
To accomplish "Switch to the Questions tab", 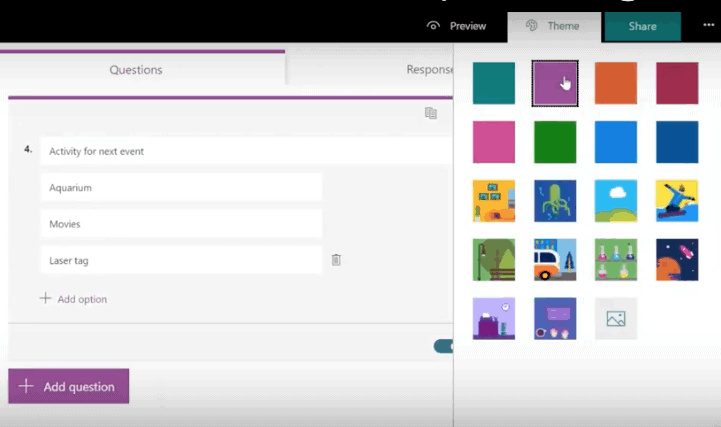I will (x=136, y=70).
